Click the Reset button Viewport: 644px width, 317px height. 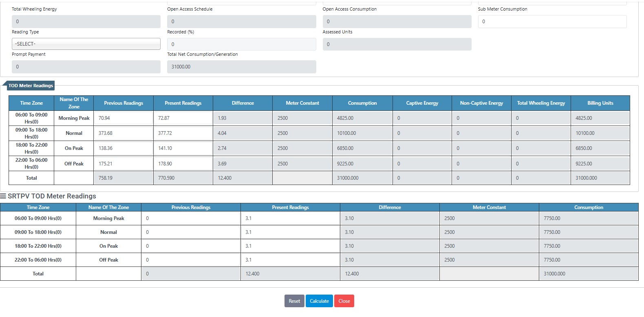[294, 301]
